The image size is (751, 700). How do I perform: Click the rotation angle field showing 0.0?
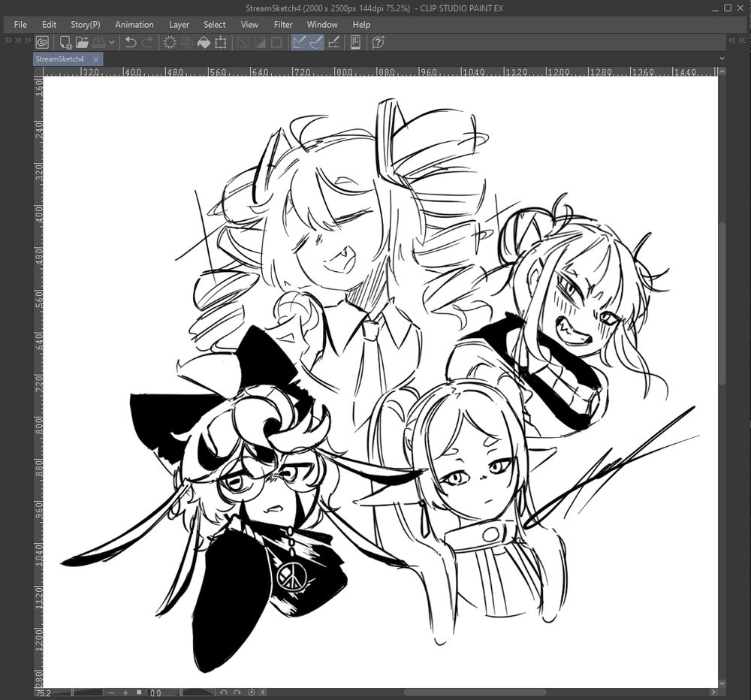(155, 692)
